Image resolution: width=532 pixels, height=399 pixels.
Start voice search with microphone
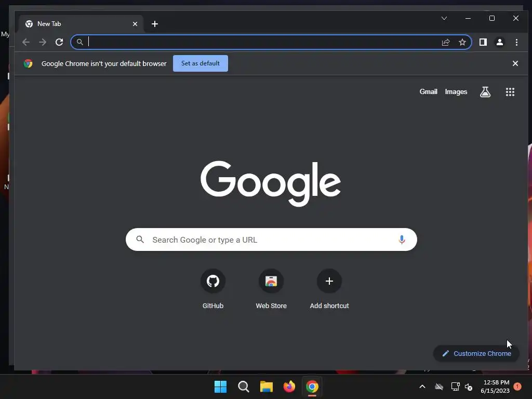[402, 240]
